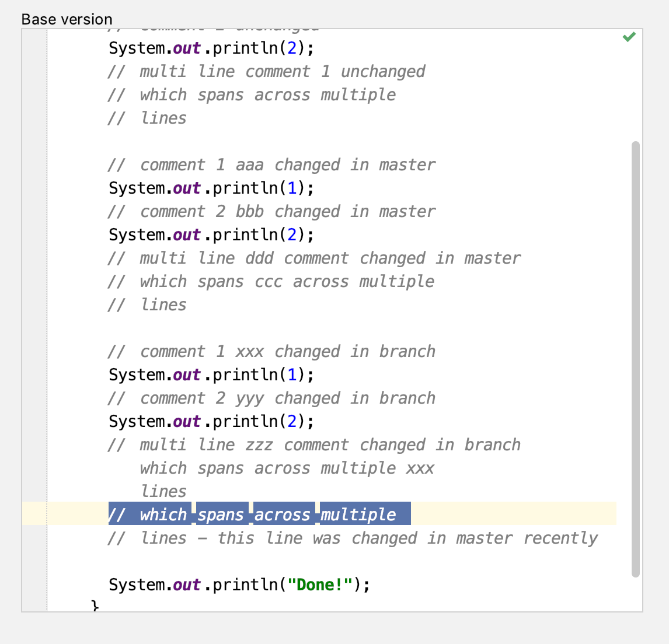This screenshot has width=669, height=644.
Task: Click the green inspection checkmark icon
Action: 629,37
